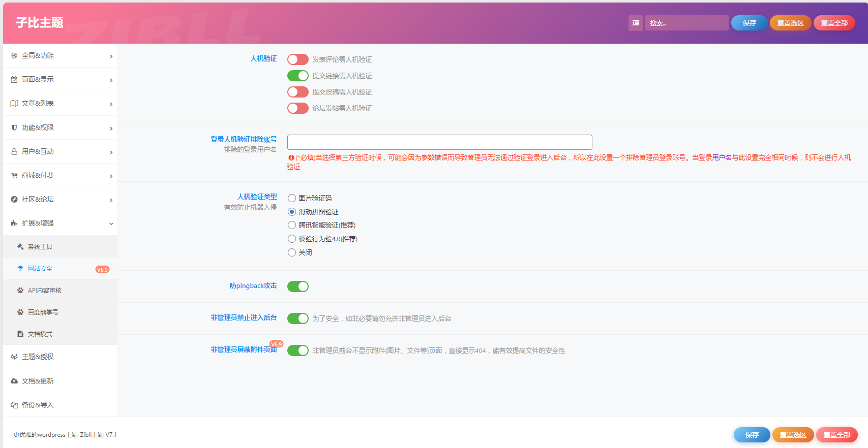Collapse the 扩展&增强 section chevron
The width and height of the screenshot is (868, 448).
click(111, 223)
